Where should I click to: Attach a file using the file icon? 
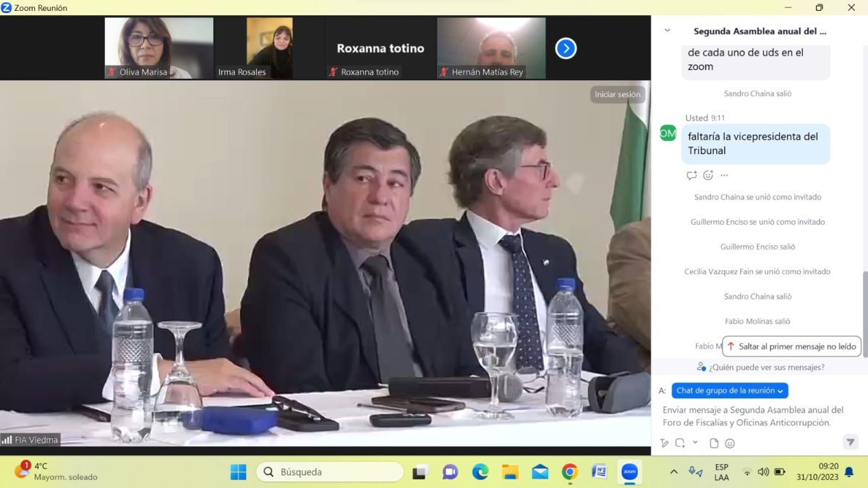point(714,443)
